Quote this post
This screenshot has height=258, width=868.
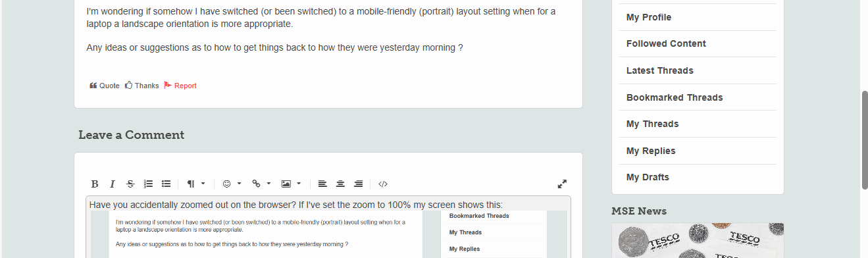[x=105, y=86]
